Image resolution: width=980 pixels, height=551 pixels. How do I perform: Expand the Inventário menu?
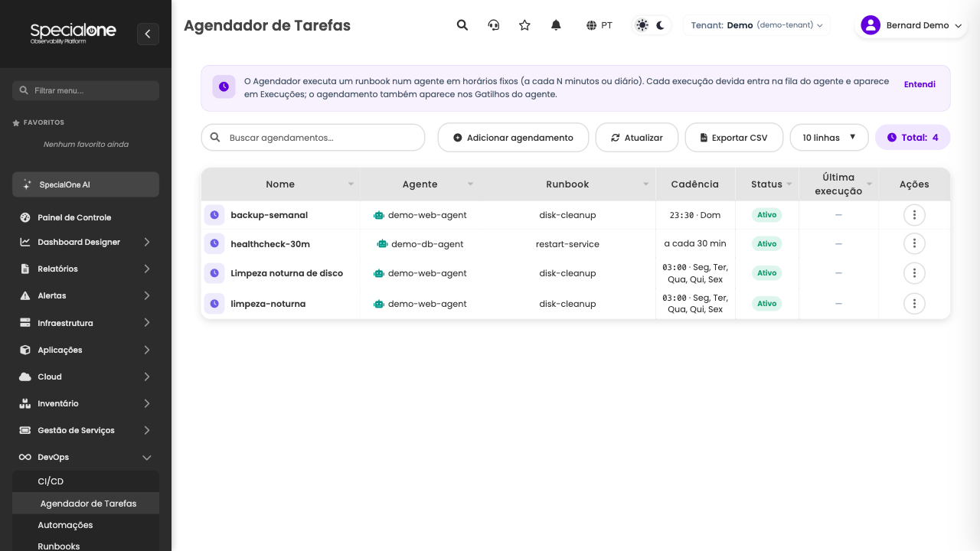click(x=86, y=403)
